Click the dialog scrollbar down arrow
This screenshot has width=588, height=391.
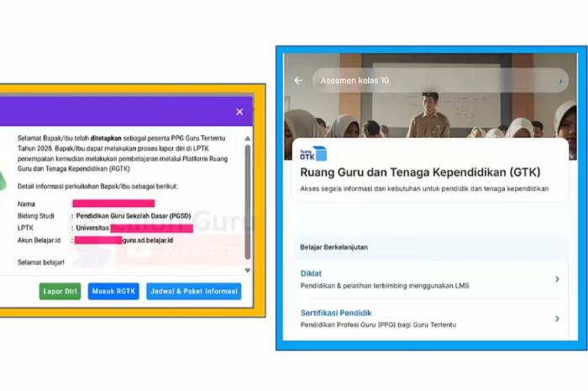click(x=248, y=270)
